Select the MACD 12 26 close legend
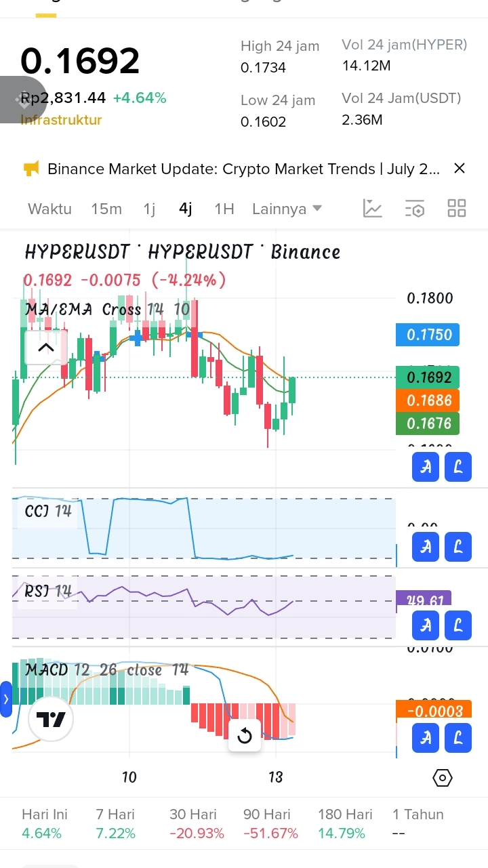 pyautogui.click(x=106, y=670)
